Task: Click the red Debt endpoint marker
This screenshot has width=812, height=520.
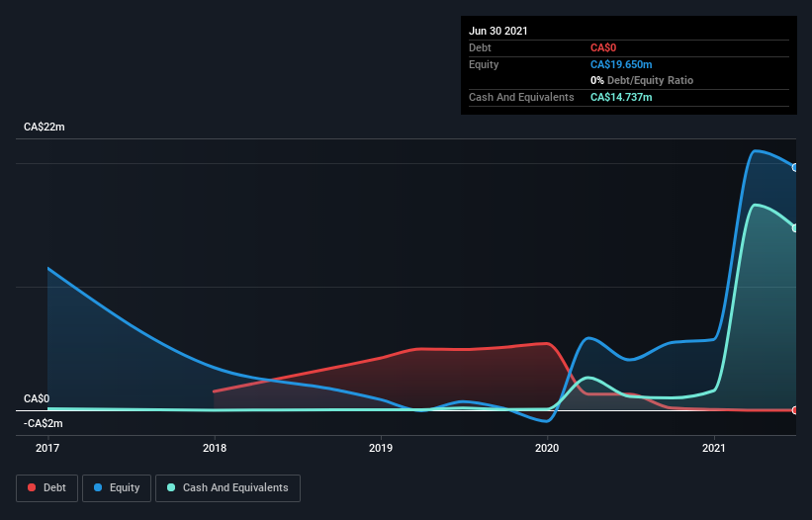Action: pos(795,410)
